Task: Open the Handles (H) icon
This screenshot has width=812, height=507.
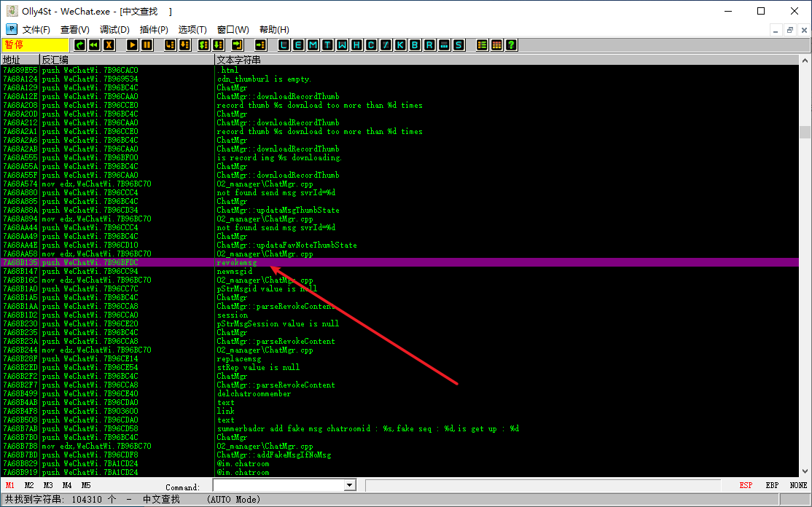Action: tap(356, 45)
